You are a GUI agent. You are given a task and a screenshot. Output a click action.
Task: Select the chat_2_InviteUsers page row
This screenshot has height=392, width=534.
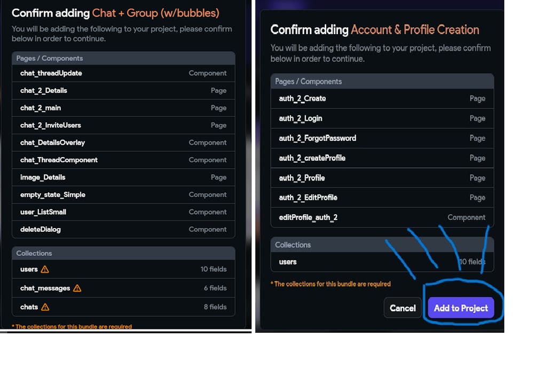coord(123,126)
